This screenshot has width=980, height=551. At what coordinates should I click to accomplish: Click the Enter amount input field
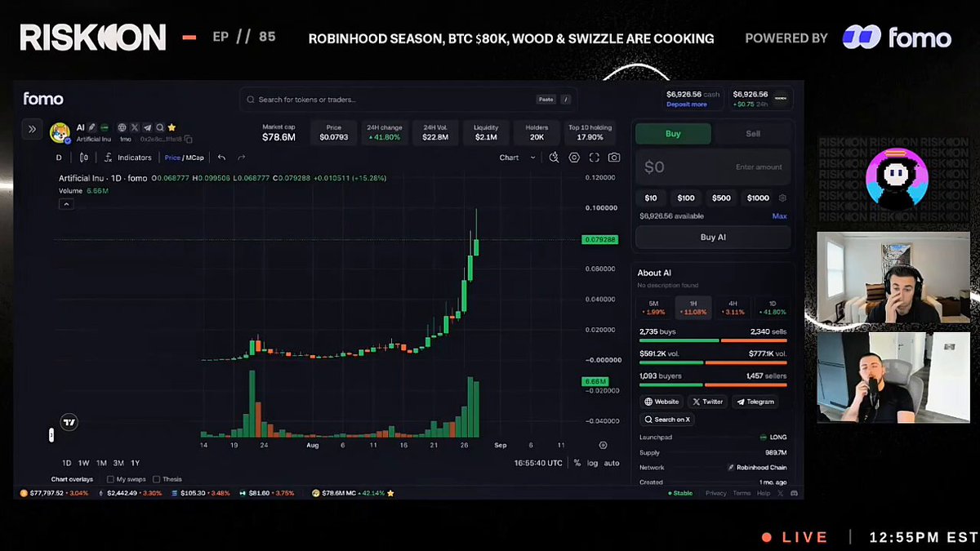pyautogui.click(x=713, y=167)
